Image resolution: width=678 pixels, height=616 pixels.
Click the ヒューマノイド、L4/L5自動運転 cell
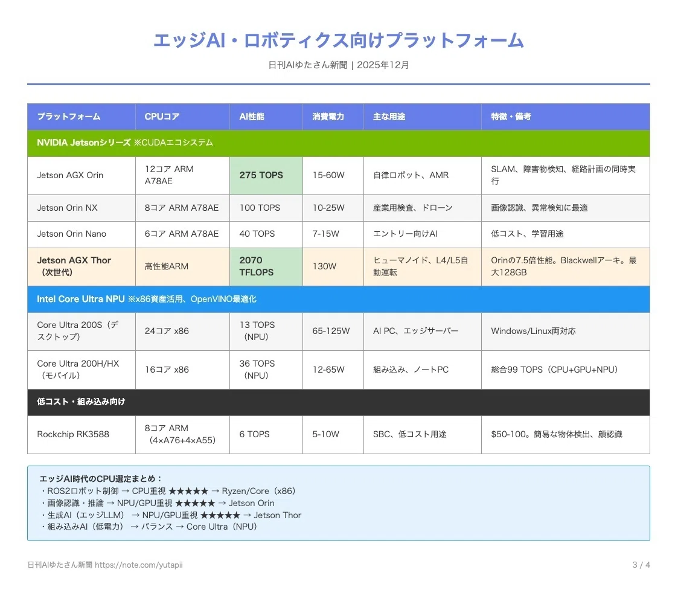(x=423, y=266)
